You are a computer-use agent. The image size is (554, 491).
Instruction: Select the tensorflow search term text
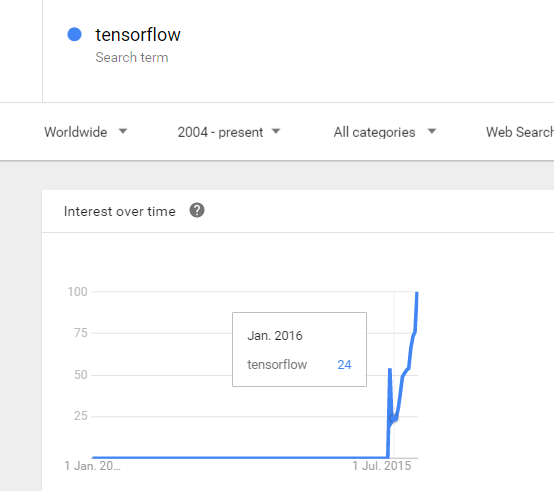(138, 35)
